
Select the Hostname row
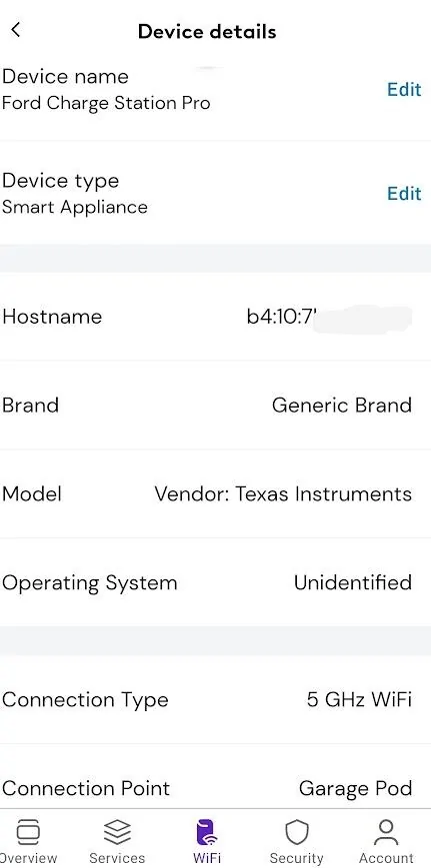[216, 317]
